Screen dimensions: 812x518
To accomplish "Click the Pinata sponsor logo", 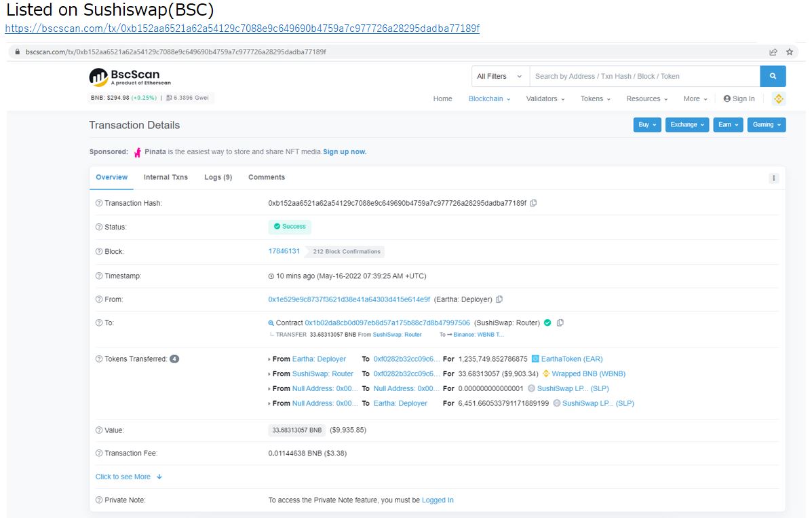I will pyautogui.click(x=138, y=153).
